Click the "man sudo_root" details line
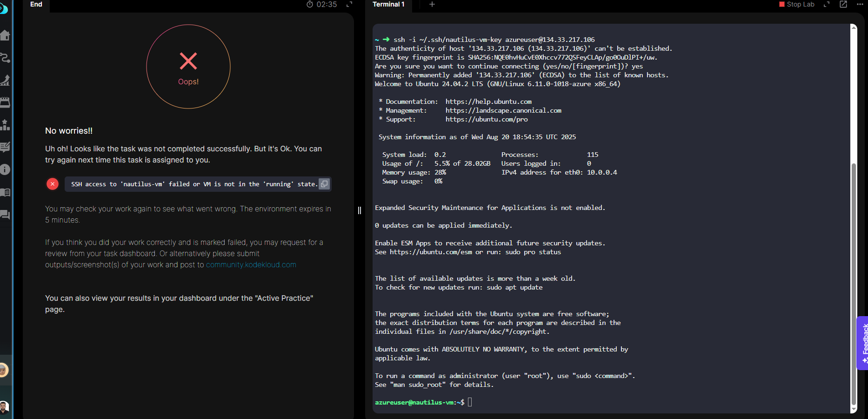The width and height of the screenshot is (868, 419). point(434,385)
